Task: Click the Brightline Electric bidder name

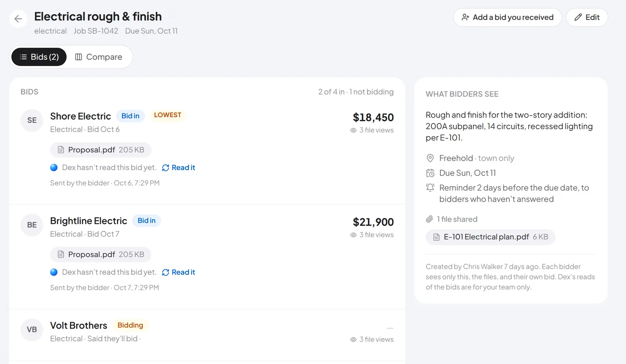Action: coord(88,221)
